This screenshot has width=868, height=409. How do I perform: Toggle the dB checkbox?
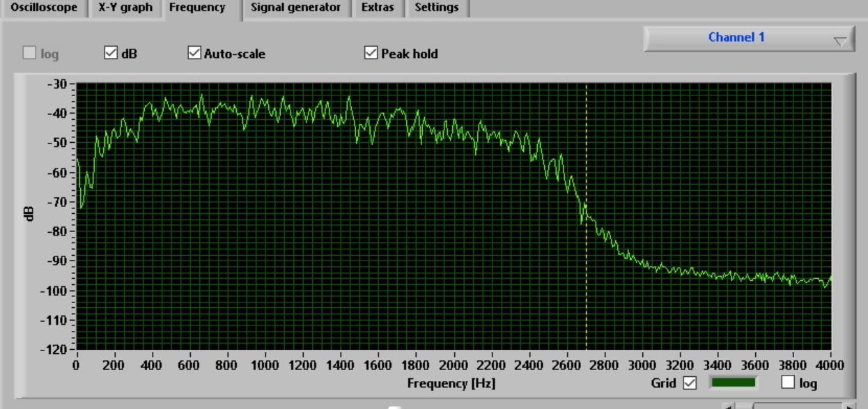click(x=110, y=53)
